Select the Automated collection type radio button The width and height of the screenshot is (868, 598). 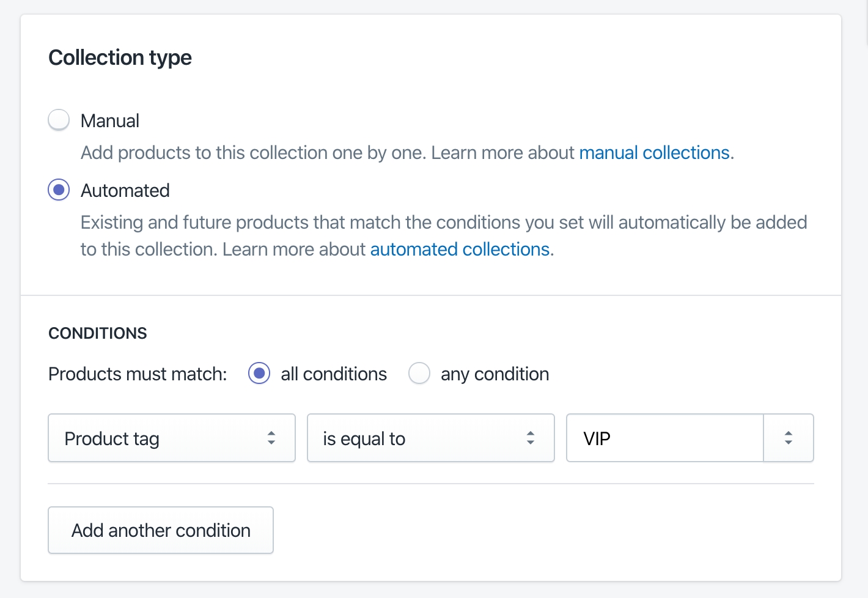click(59, 190)
